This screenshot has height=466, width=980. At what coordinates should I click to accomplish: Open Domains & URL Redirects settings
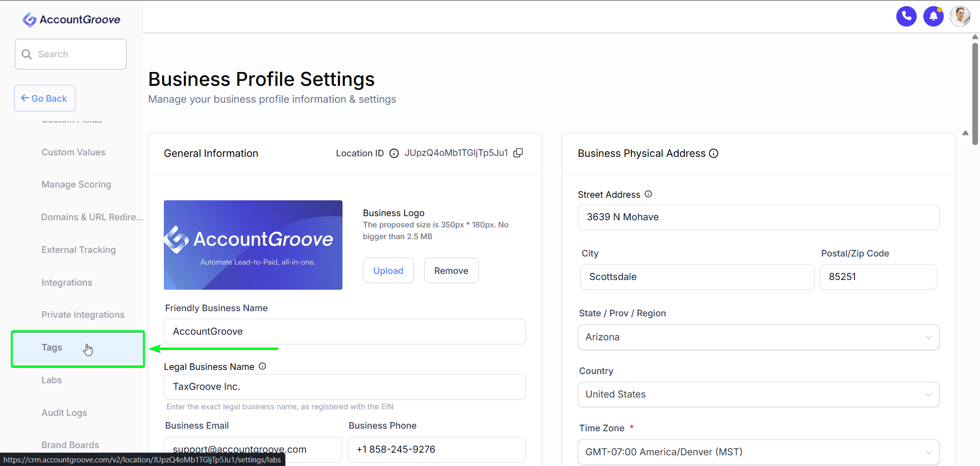click(92, 217)
